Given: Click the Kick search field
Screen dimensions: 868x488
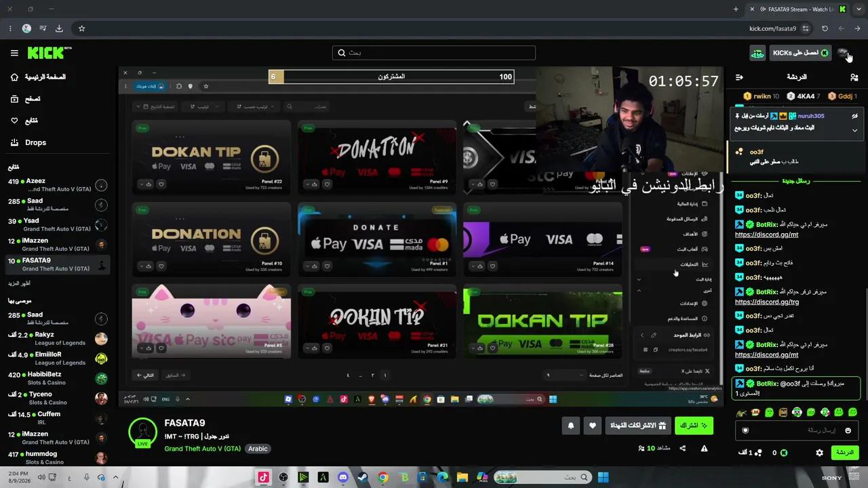Looking at the screenshot, I should point(434,53).
